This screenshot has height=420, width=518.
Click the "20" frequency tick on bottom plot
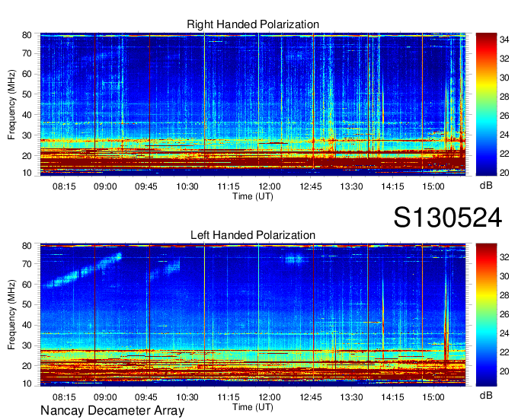27,366
